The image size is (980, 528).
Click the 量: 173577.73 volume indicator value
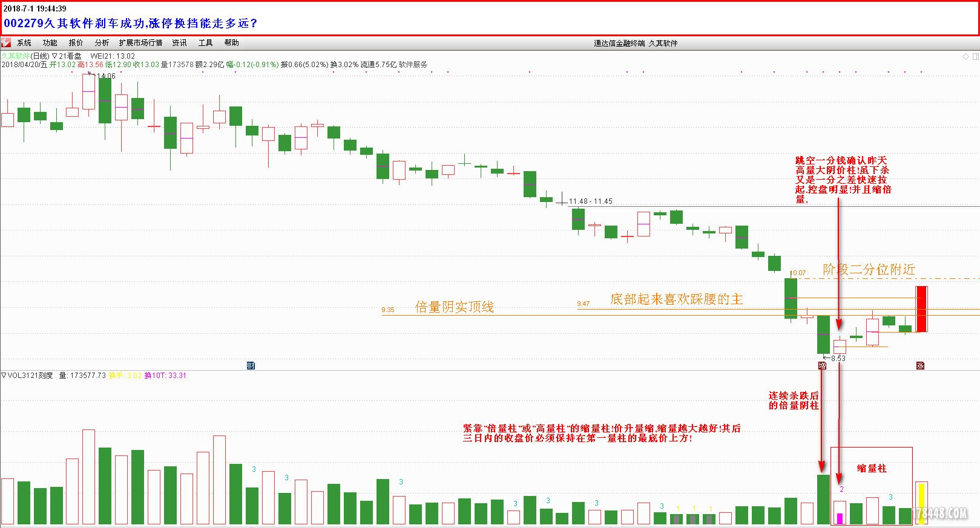[x=82, y=376]
